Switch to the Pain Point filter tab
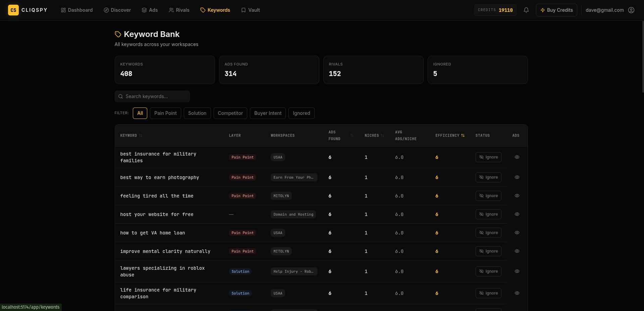644x311 pixels. click(x=165, y=113)
